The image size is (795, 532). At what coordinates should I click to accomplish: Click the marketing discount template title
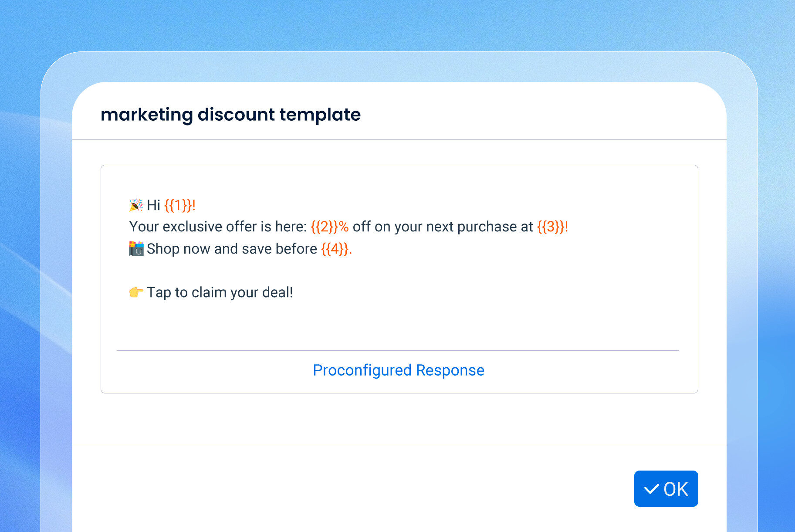(230, 114)
